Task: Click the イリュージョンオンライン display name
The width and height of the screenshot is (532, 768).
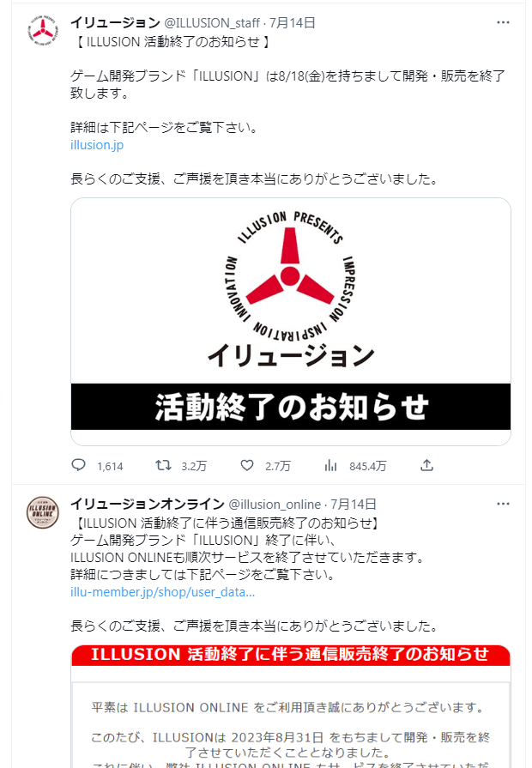Action: tap(148, 504)
